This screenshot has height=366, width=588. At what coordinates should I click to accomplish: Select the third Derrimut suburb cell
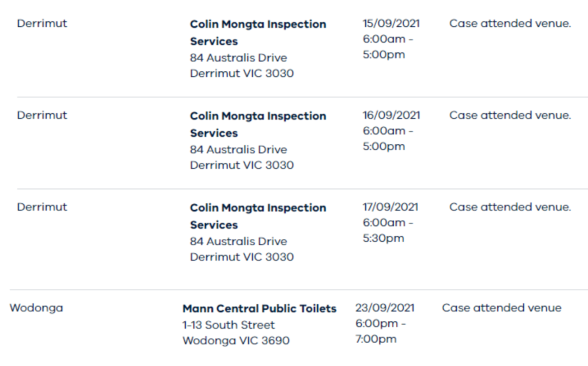(42, 207)
